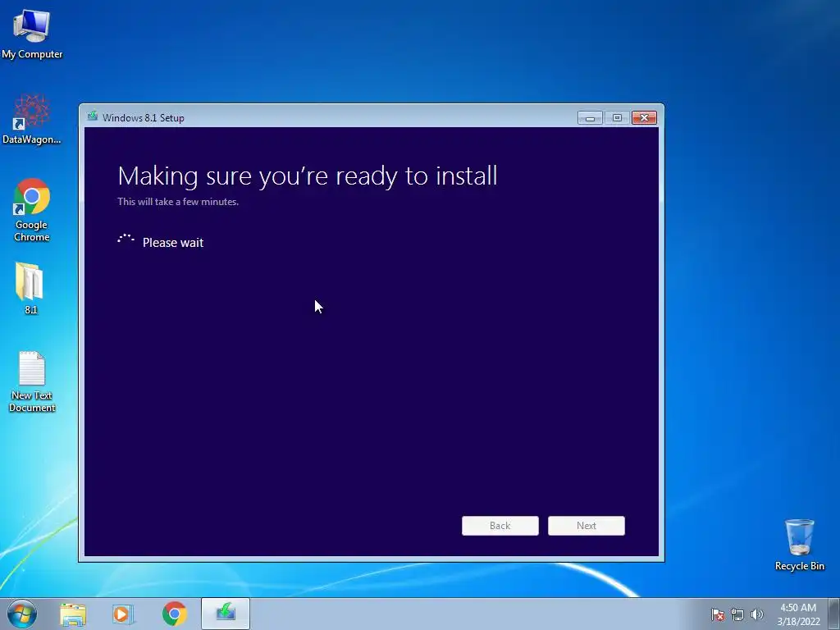
Task: Maximize the Windows 8.1 Setup window
Action: pyautogui.click(x=617, y=118)
